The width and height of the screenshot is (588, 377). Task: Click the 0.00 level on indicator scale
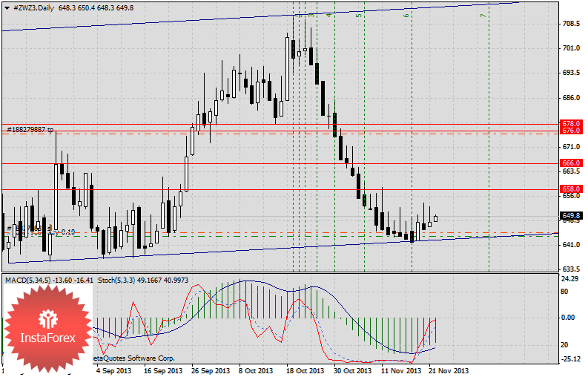571,317
